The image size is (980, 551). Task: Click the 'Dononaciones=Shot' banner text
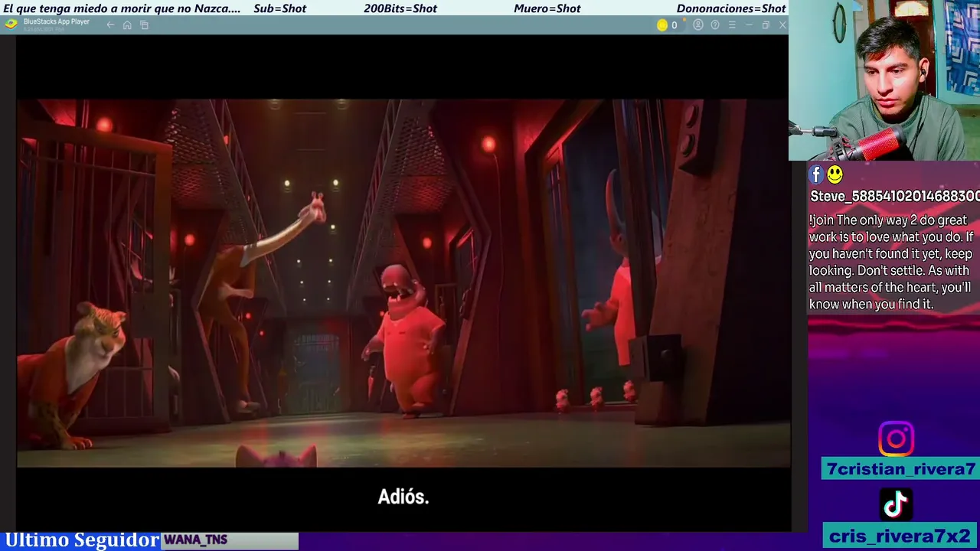coord(731,8)
